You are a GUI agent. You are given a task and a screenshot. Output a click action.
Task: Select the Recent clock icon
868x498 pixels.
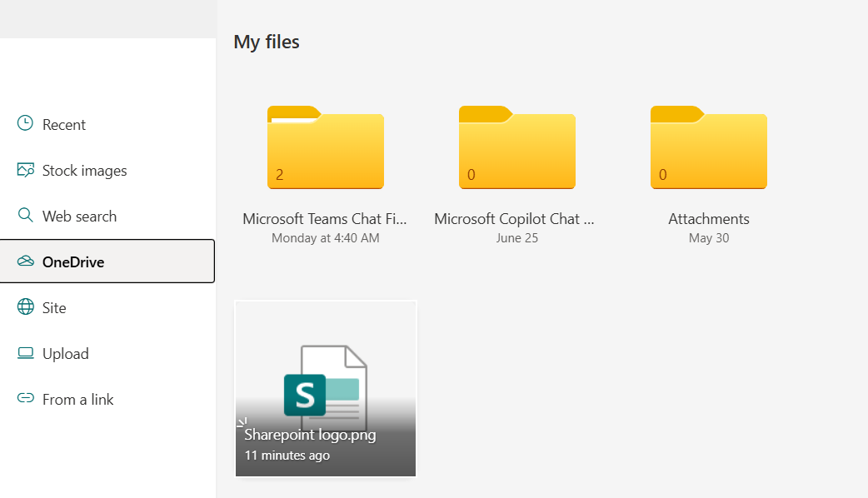point(25,123)
